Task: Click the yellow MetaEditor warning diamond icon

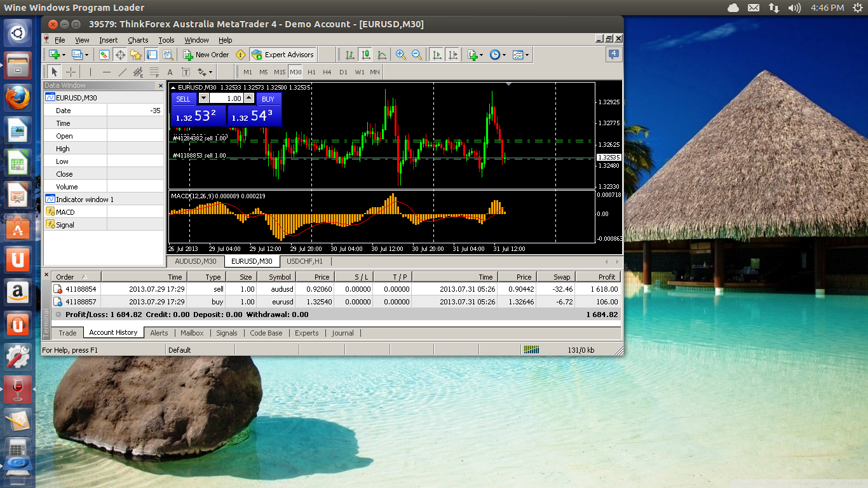Action: pyautogui.click(x=240, y=55)
